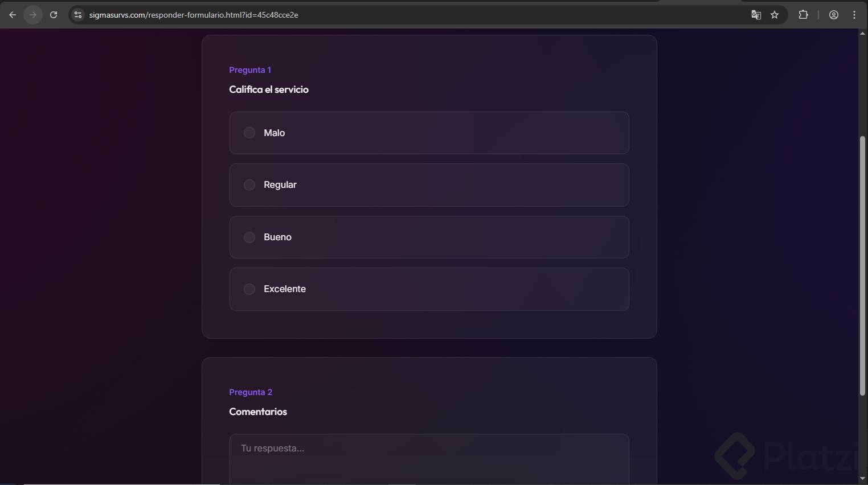The height and width of the screenshot is (485, 868).
Task: Click the scrollbar up arrow
Action: tap(862, 34)
